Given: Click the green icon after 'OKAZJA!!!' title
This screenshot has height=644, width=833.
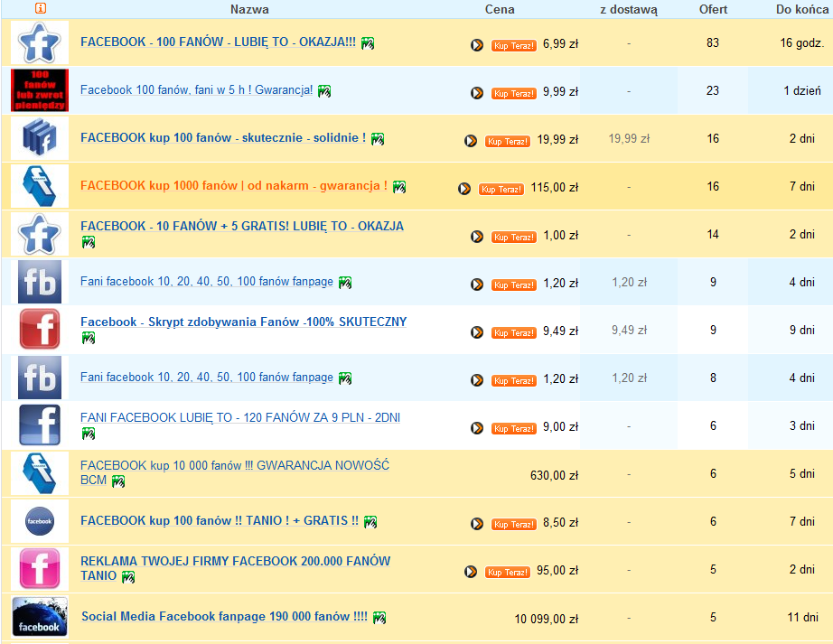Looking at the screenshot, I should tap(368, 43).
